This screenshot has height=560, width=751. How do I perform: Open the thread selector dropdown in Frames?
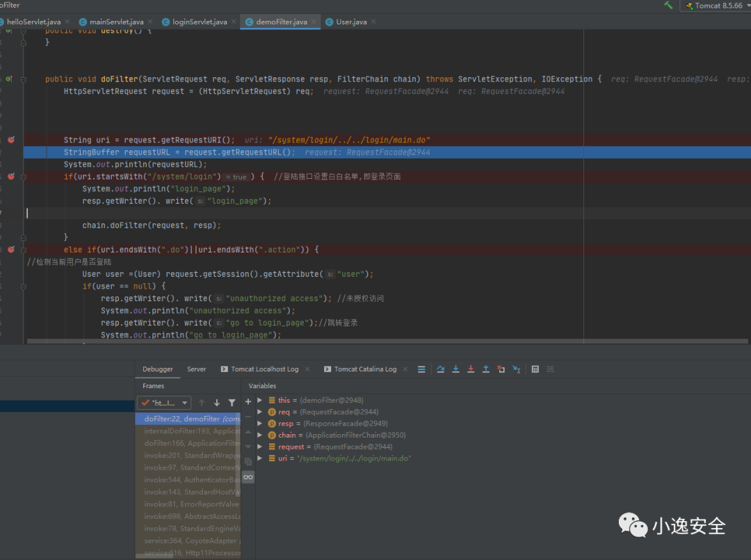click(x=164, y=403)
